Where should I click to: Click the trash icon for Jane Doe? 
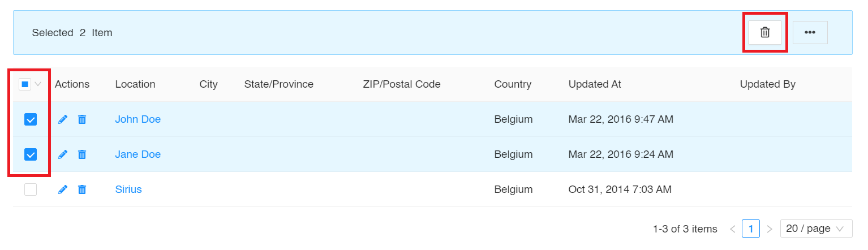tap(82, 154)
